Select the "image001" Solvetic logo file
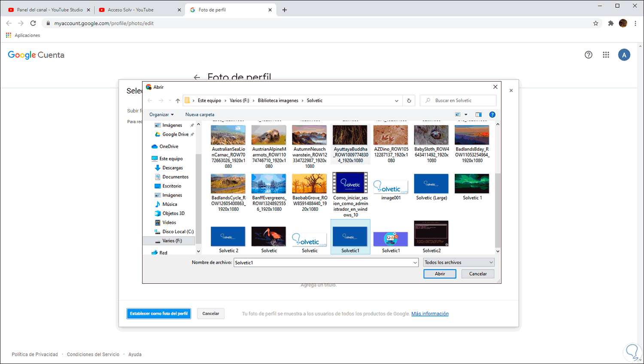This screenshot has height=364, width=644. tap(391, 187)
